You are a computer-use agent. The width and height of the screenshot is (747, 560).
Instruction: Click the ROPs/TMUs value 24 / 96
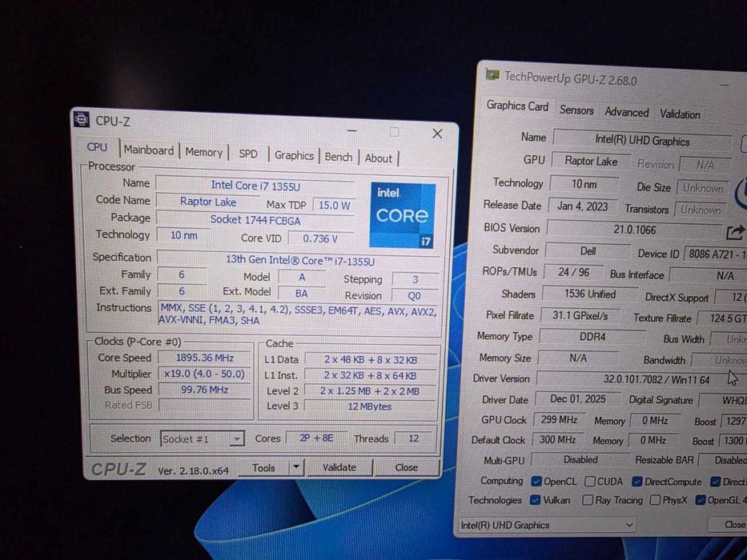tap(573, 272)
